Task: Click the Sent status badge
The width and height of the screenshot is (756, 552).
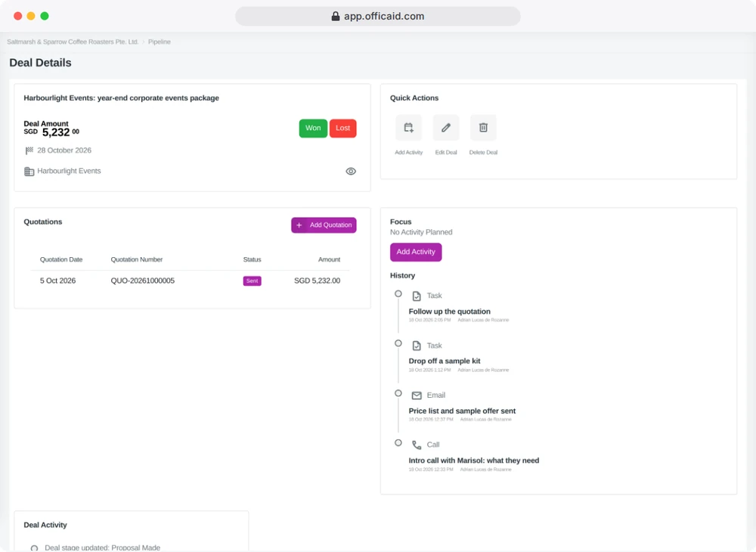Action: (253, 281)
